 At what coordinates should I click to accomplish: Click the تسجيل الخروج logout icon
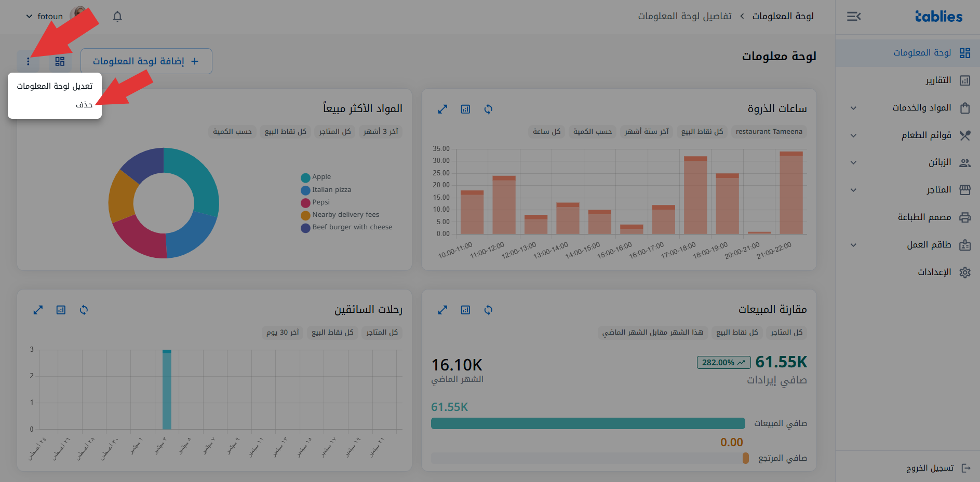point(966,468)
